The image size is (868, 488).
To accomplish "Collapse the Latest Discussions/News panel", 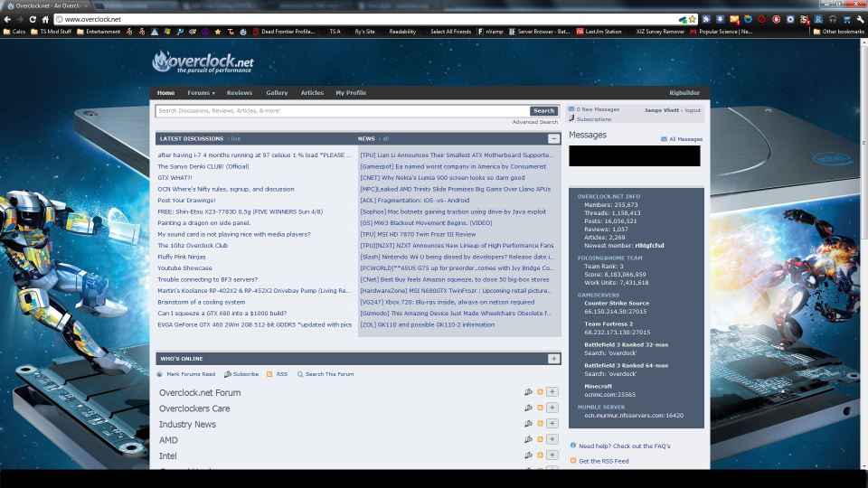I will pos(553,138).
